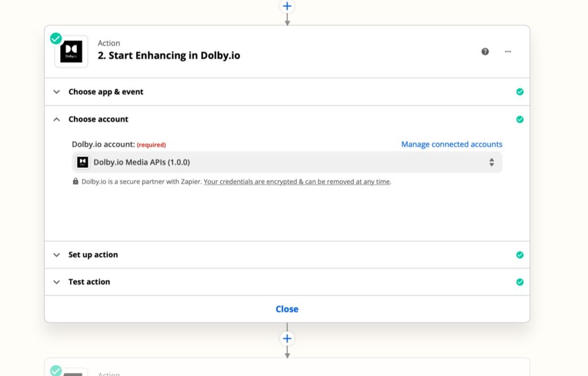Image resolution: width=588 pixels, height=376 pixels.
Task: Click the green checkmark on the Dolby.io step logo
Action: pyautogui.click(x=56, y=38)
